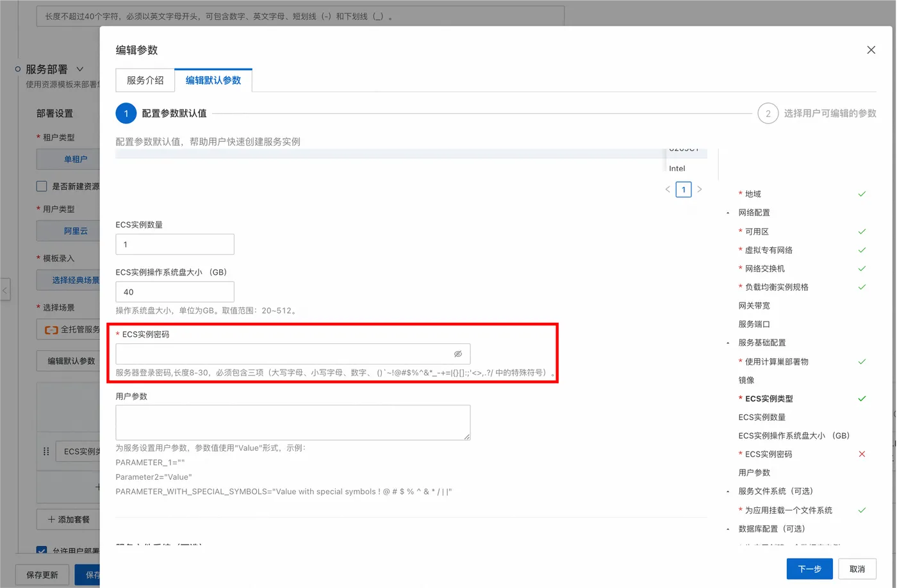Select 选择经典场景 option in background page
This screenshot has height=588, width=897.
[x=69, y=281]
